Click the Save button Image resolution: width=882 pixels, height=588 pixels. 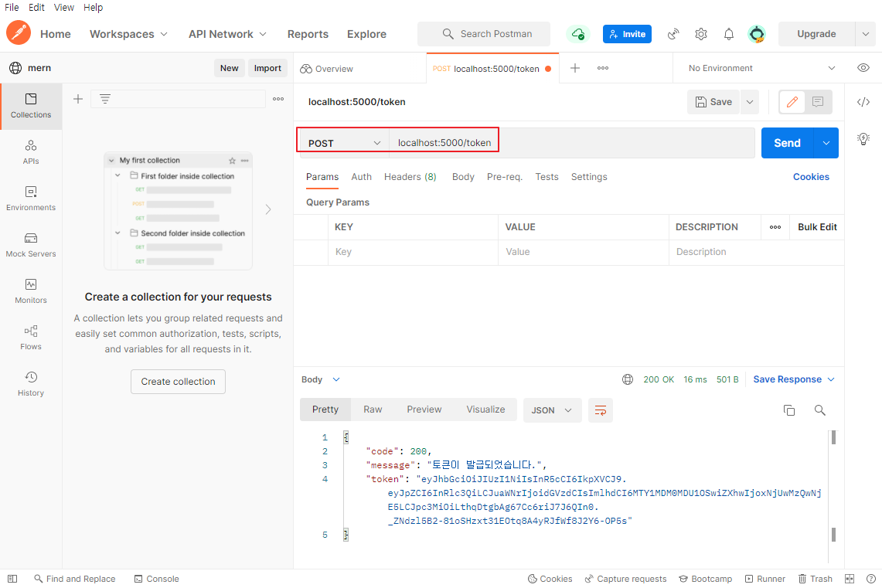713,102
